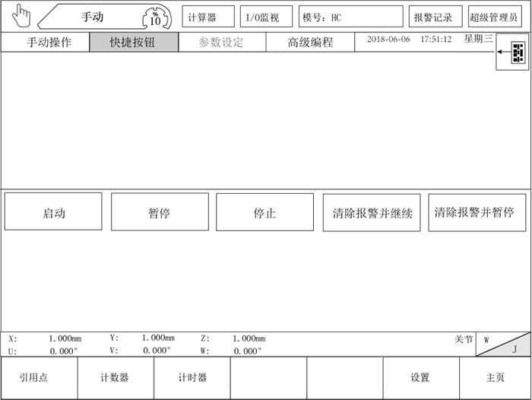Switch to the 手动操作 tab
This screenshot has width=532, height=400.
click(46, 43)
